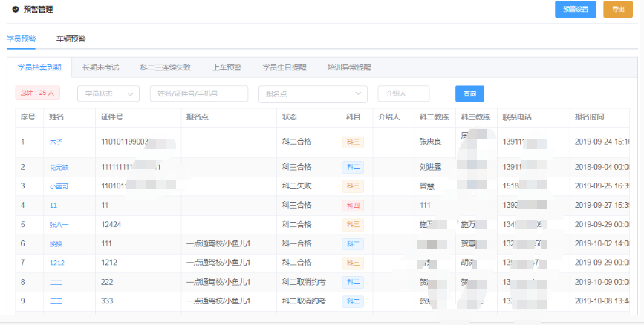Click the checkmark icon beside 预警管理
Screen dimensions: 644x325
16,10
